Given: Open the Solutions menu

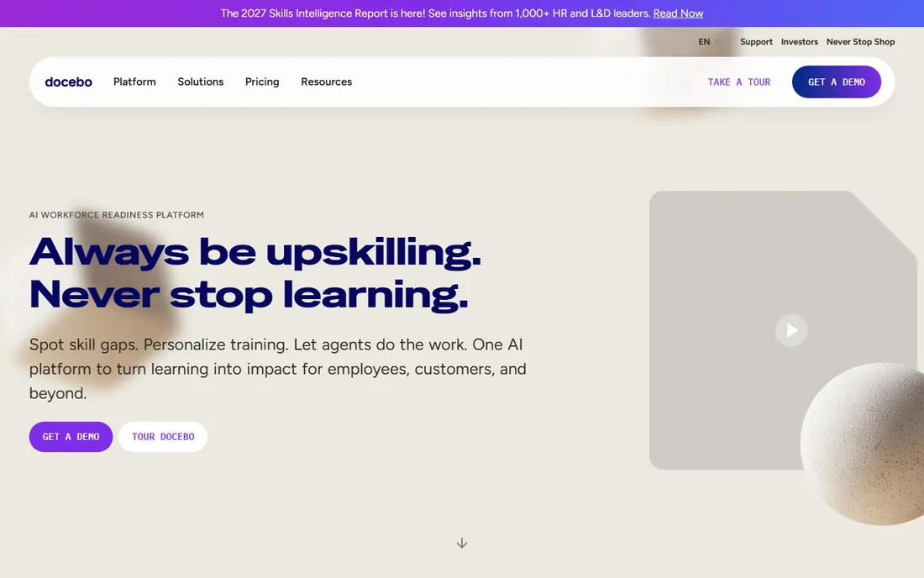Looking at the screenshot, I should pyautogui.click(x=201, y=81).
